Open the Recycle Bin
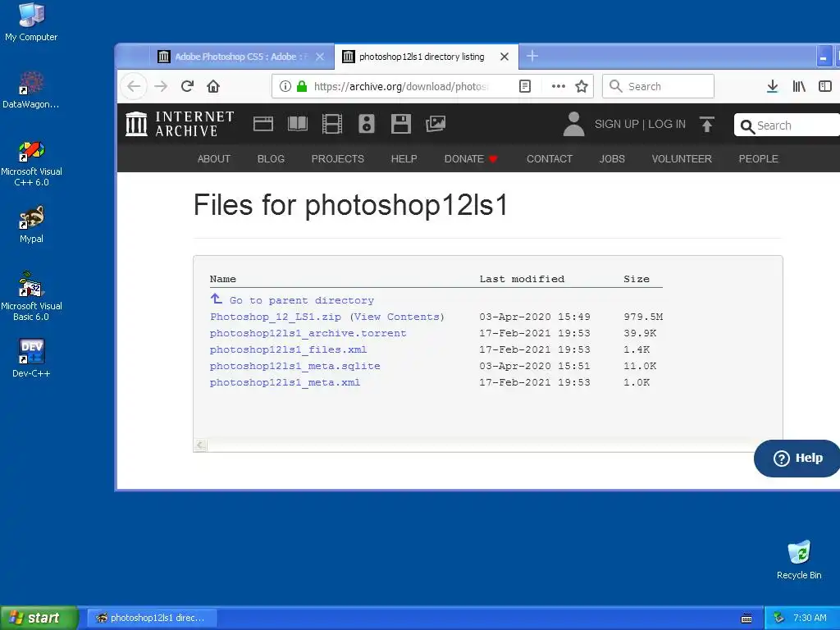Screen dimensions: 840x630 click(x=799, y=559)
